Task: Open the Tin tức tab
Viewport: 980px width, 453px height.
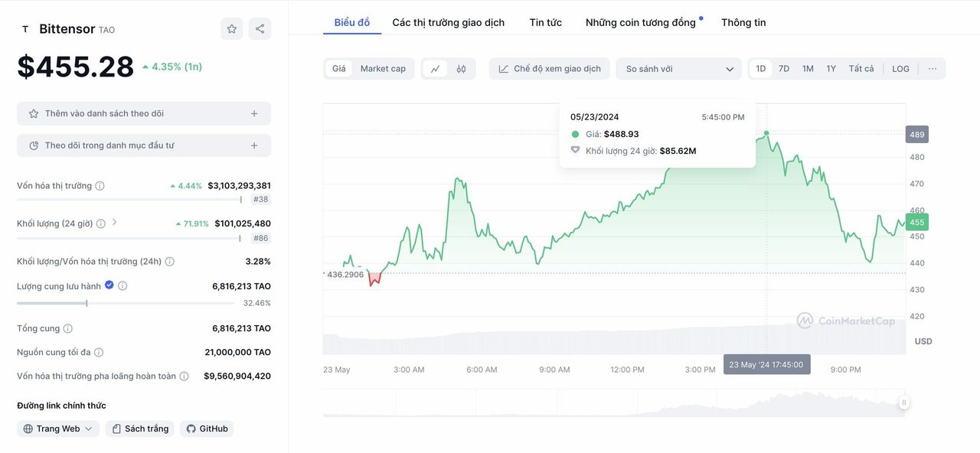Action: (546, 22)
